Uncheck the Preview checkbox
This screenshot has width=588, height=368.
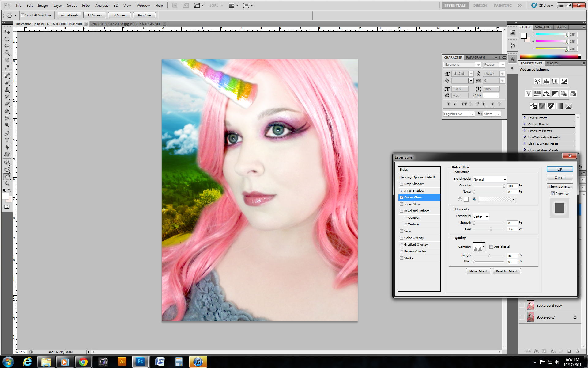[552, 194]
